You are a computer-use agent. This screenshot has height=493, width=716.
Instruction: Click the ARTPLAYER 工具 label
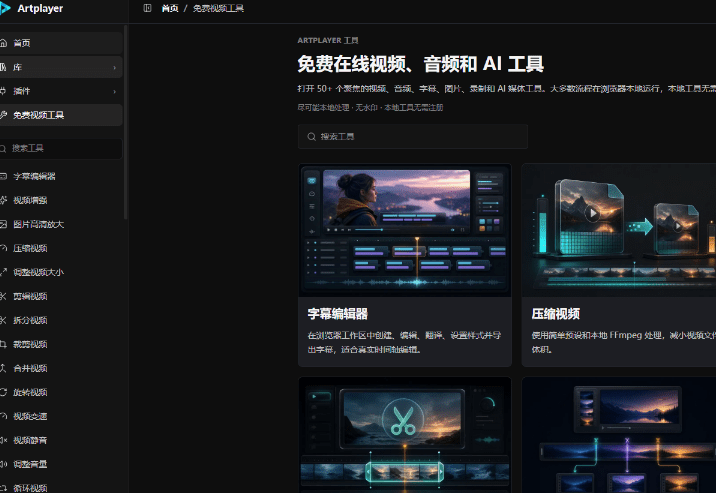(x=328, y=40)
